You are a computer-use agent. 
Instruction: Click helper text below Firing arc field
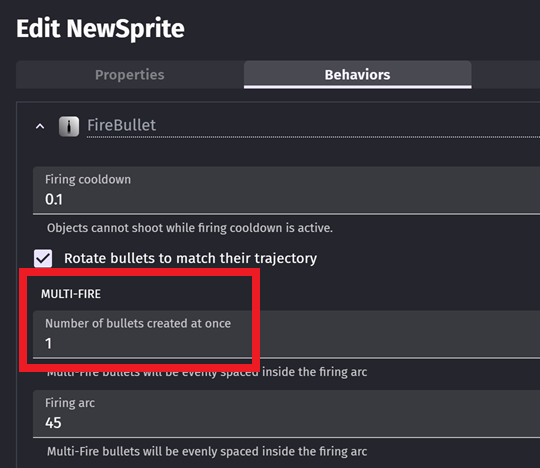point(207,451)
